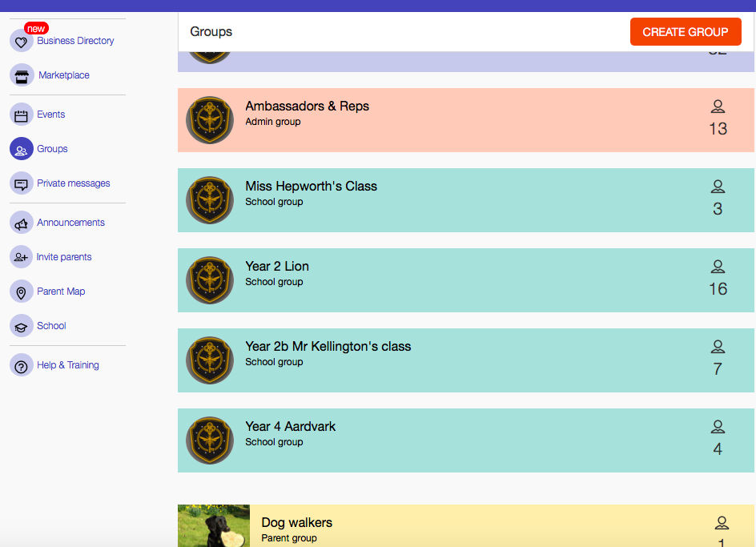The width and height of the screenshot is (756, 547).
Task: Open the Dog walkers photo thumbnail
Action: click(214, 525)
